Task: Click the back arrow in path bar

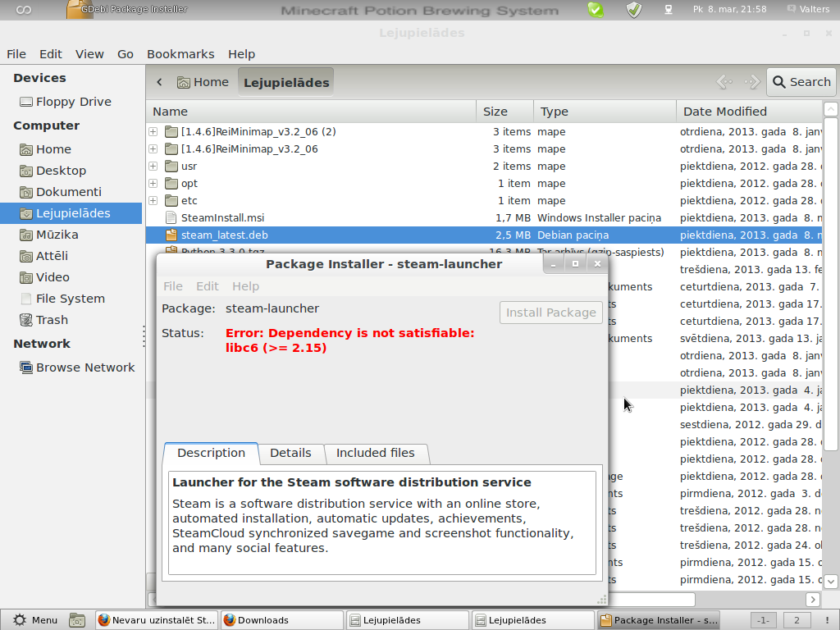Action: pos(159,82)
